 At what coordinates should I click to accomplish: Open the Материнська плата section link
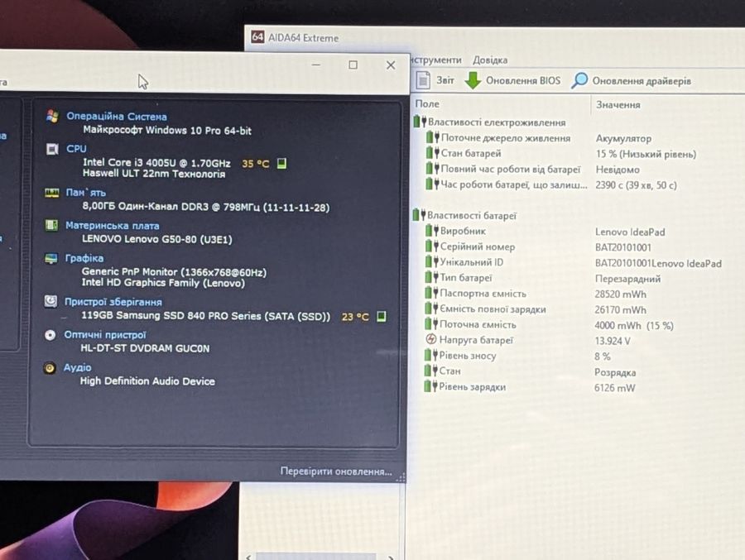tap(112, 226)
